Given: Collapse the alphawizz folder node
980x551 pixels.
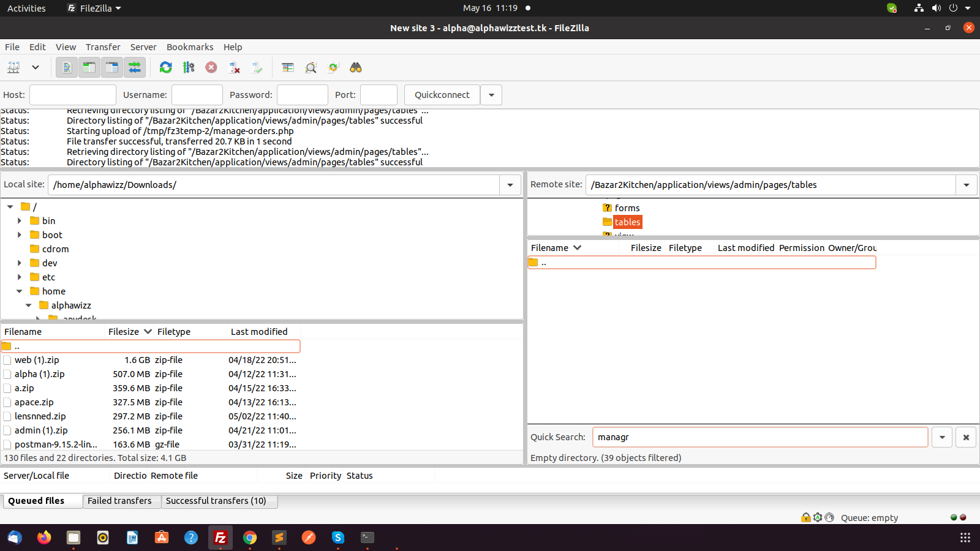Looking at the screenshot, I should [29, 305].
